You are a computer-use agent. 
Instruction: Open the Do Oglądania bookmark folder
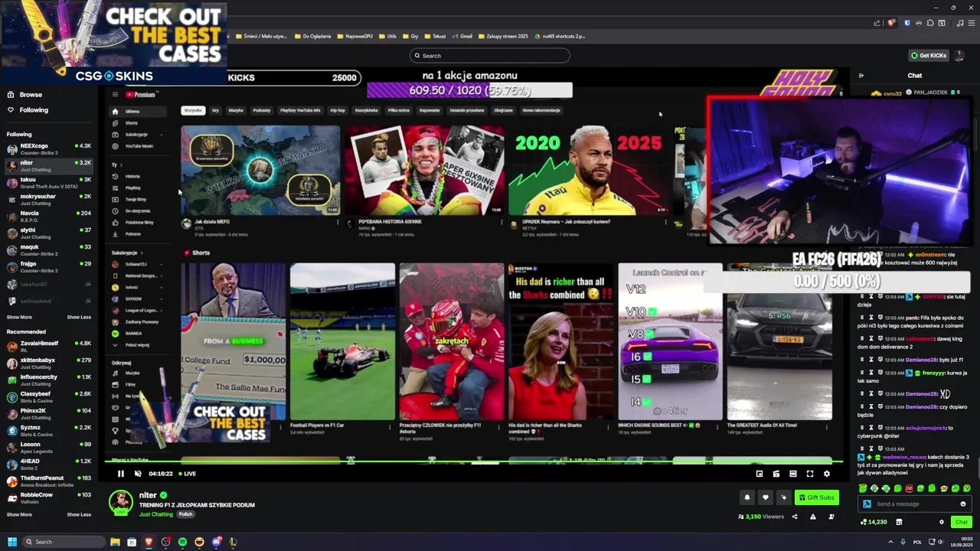(313, 36)
